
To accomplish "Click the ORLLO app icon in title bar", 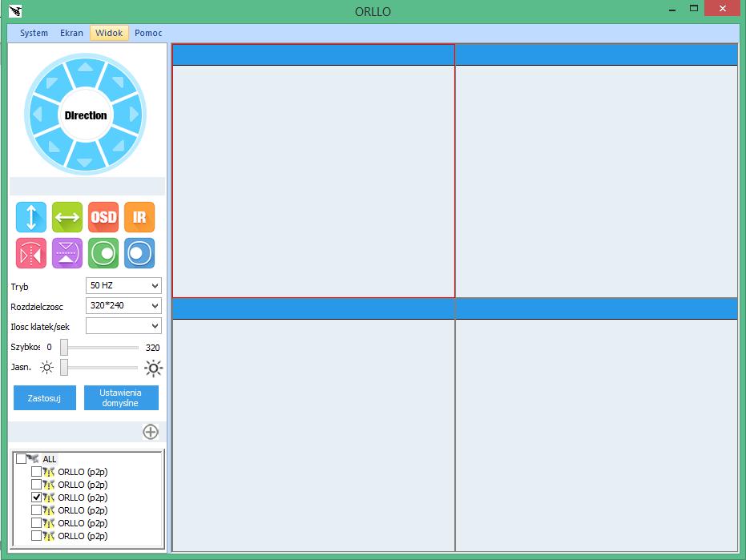I will 15,10.
